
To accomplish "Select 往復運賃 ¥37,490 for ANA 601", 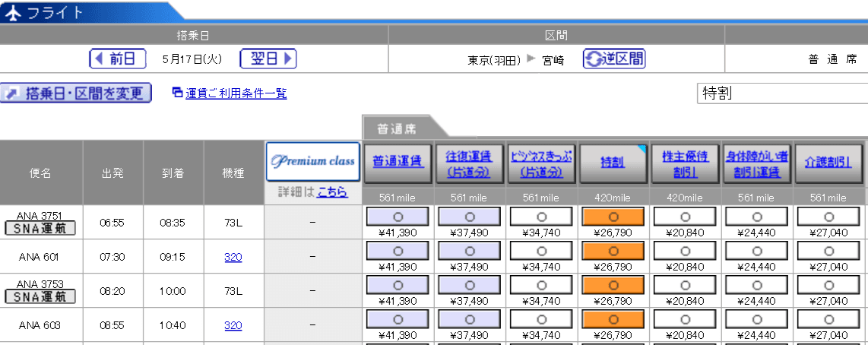I will click(470, 252).
